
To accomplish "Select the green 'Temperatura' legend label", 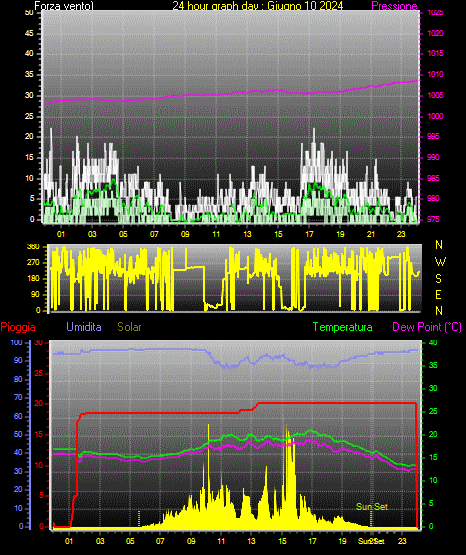I will pyautogui.click(x=343, y=327).
